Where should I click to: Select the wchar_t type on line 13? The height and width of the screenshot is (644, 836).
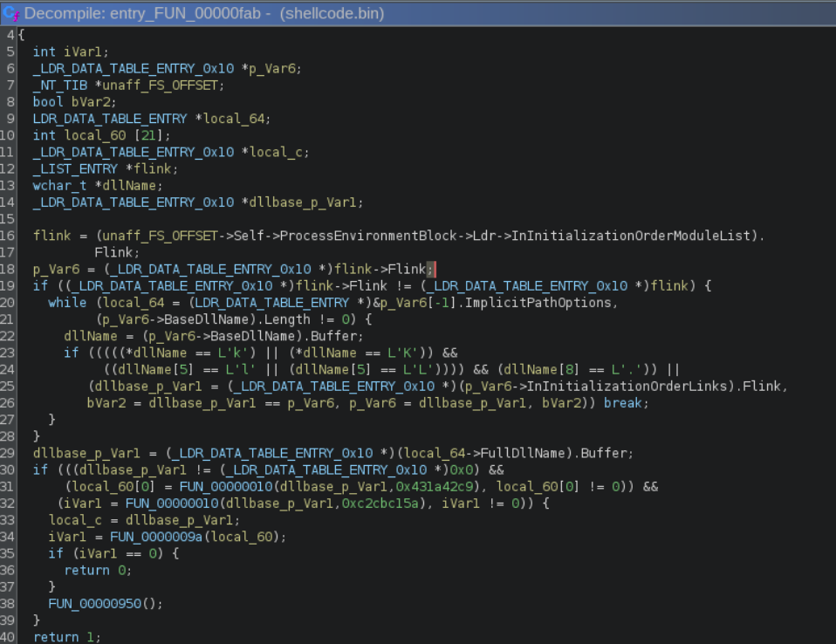[x=59, y=186]
